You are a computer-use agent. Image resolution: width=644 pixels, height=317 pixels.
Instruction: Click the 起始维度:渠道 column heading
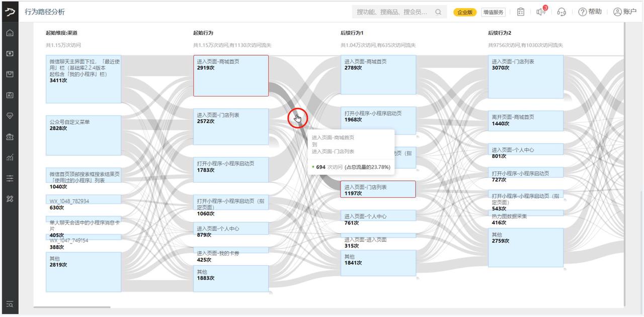61,33
